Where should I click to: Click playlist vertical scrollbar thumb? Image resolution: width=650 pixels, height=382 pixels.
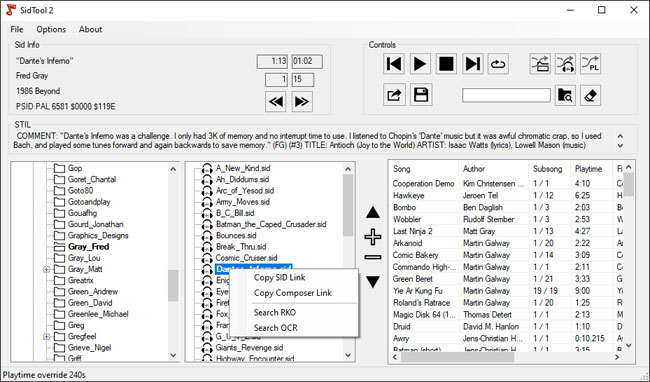(628, 184)
